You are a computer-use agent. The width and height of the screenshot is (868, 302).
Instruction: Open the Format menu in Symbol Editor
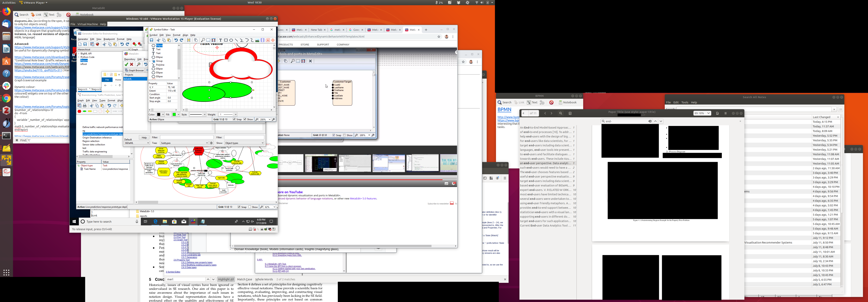click(177, 35)
